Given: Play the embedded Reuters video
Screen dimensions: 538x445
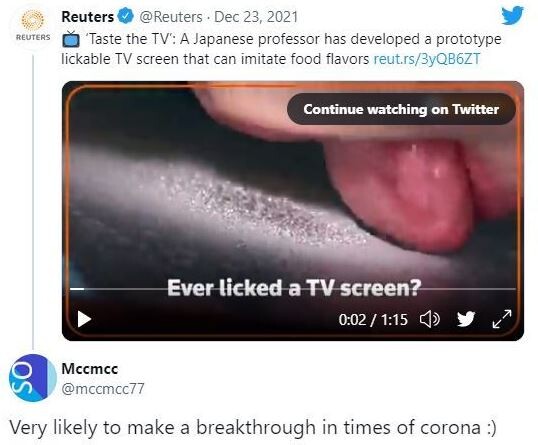Looking at the screenshot, I should point(84,319).
